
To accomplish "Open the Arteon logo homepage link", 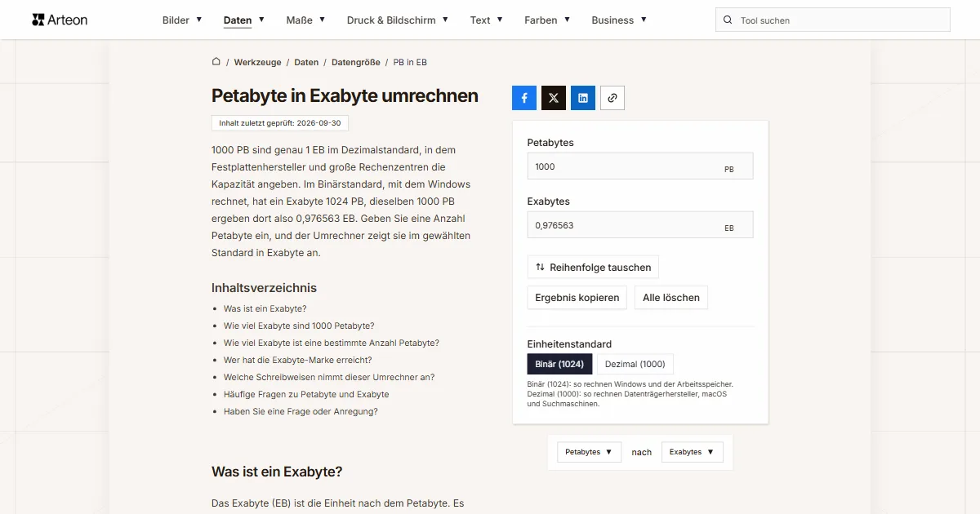I will pos(60,20).
